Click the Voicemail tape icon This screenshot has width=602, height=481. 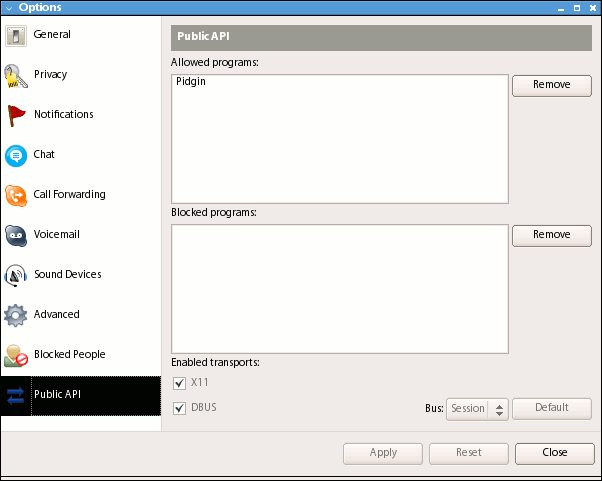pyautogui.click(x=16, y=236)
